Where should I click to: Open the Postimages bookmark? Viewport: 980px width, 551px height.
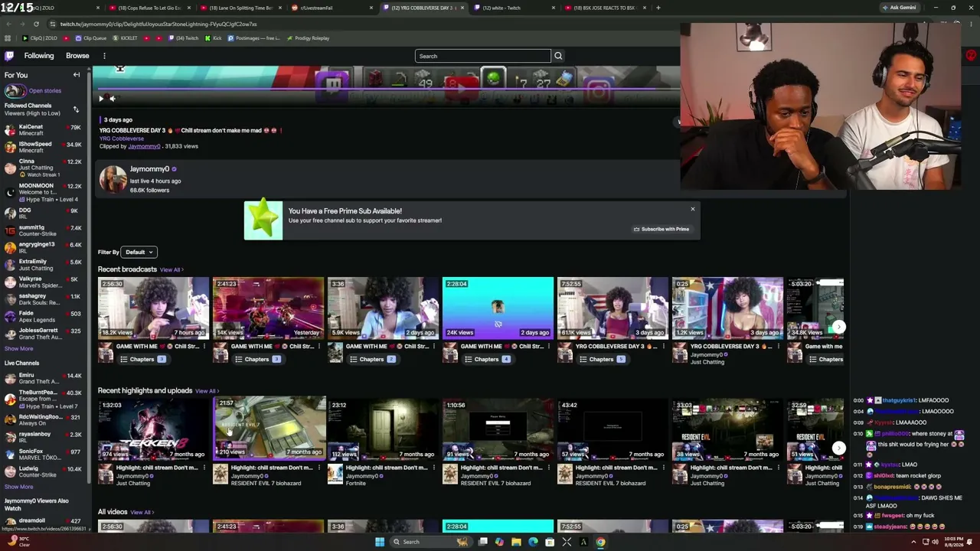coord(254,38)
